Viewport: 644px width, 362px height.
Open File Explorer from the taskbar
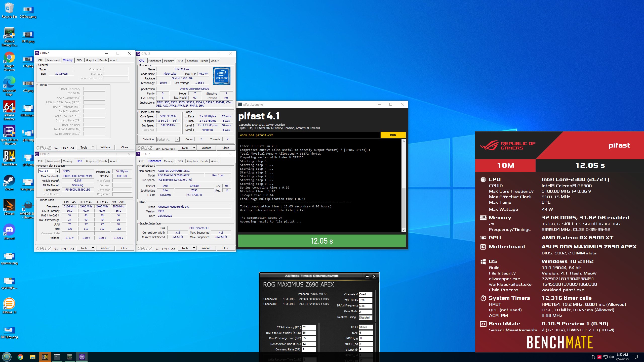click(x=32, y=357)
